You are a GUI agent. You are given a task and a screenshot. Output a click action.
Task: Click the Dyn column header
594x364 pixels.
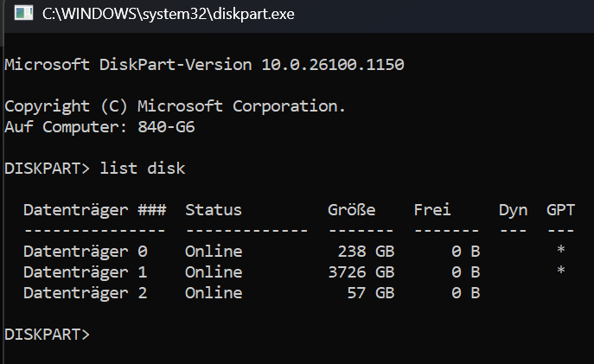[513, 211]
